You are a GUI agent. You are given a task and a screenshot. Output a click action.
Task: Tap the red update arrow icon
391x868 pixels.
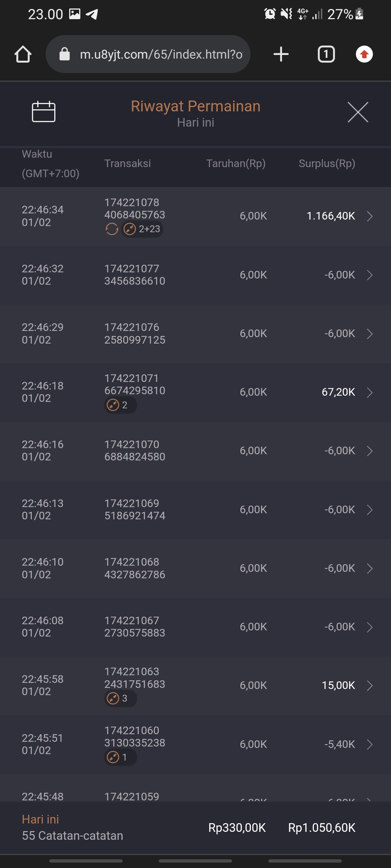[364, 54]
